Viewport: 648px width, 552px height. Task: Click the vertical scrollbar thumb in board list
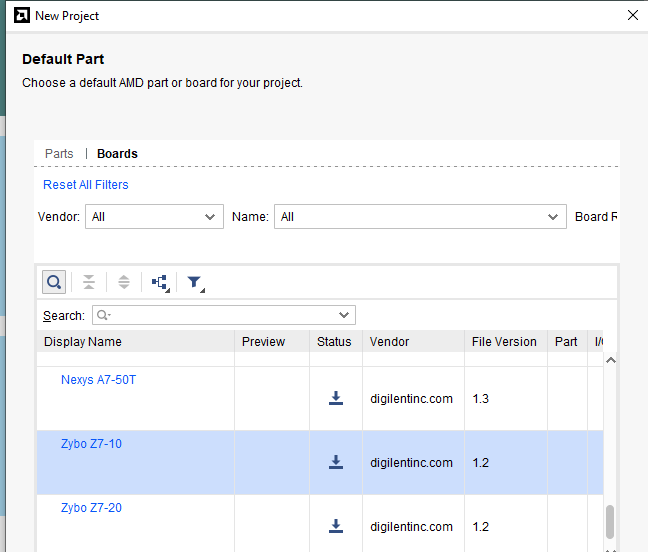coord(610,521)
